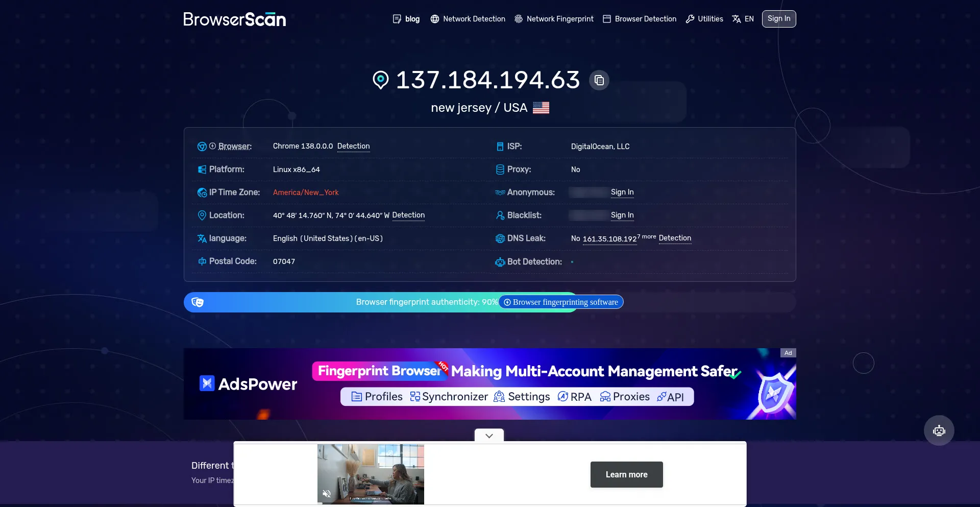Click Browser fingerprinting software button
This screenshot has height=507, width=980.
coord(560,302)
